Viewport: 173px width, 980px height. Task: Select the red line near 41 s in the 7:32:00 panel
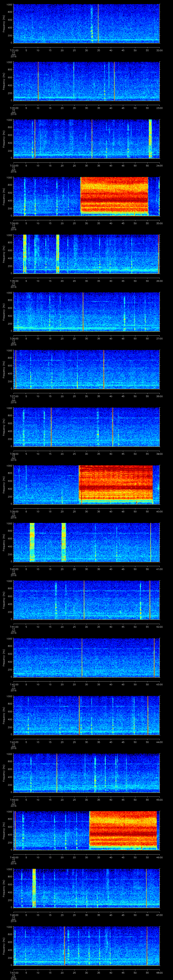coord(114,81)
